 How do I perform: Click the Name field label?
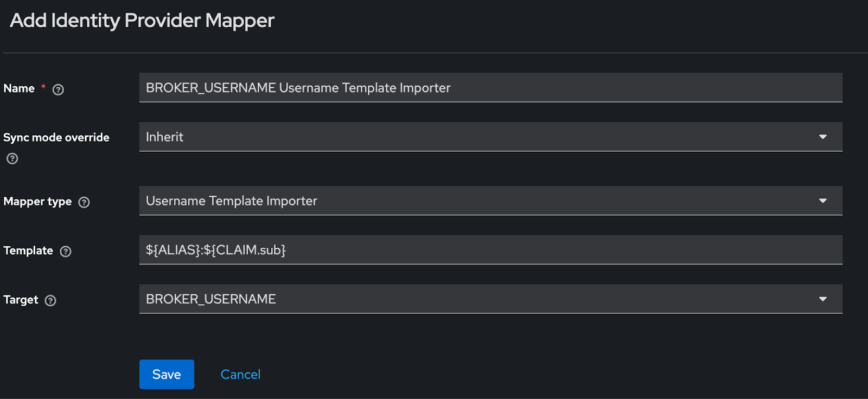pos(19,88)
